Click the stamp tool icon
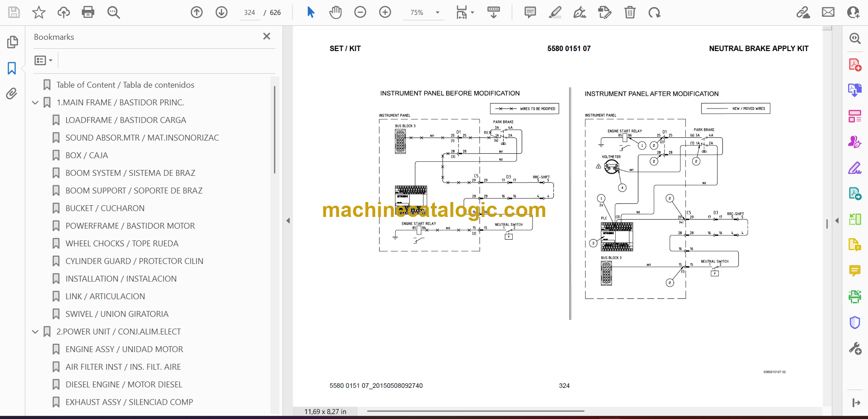The height and width of the screenshot is (419, 868). (605, 12)
